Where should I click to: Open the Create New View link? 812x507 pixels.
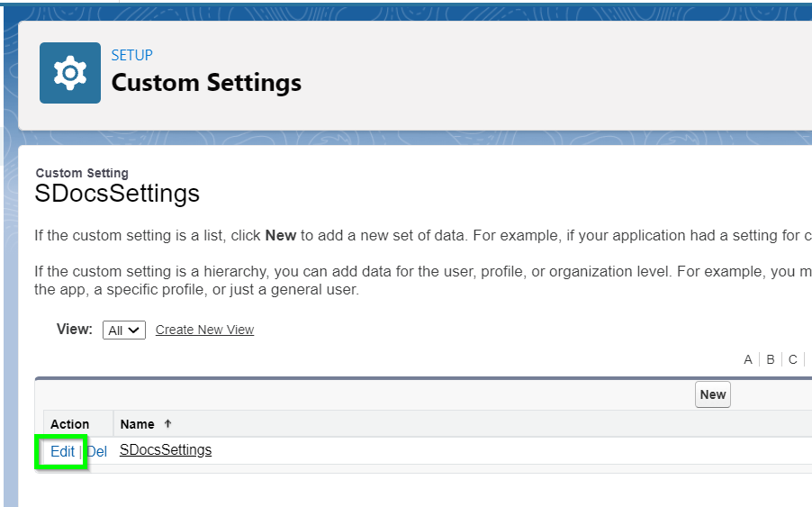[204, 330]
